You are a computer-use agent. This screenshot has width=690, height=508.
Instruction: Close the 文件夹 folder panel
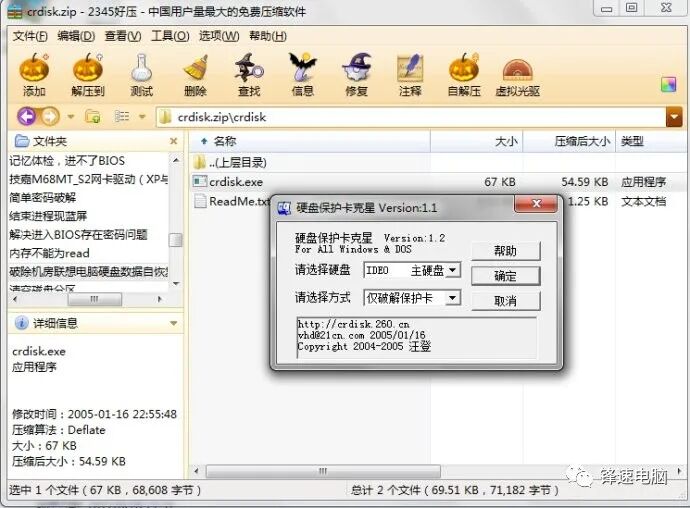173,141
